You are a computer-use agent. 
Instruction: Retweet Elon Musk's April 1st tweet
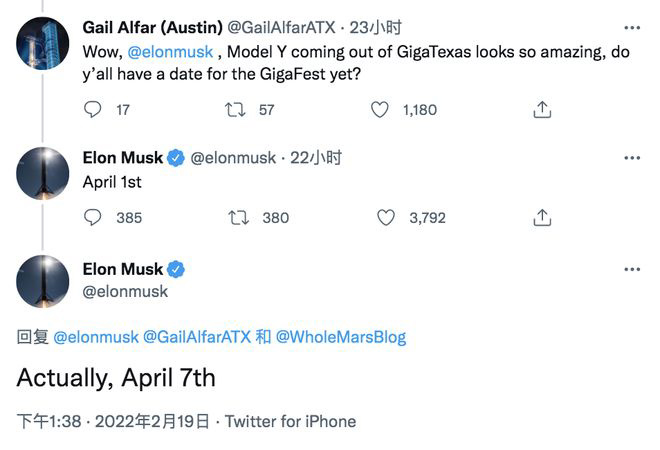239,218
